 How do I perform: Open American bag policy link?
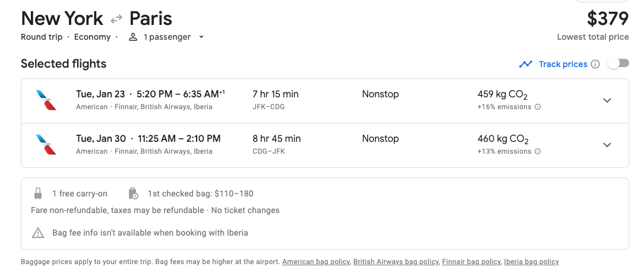coord(315,262)
